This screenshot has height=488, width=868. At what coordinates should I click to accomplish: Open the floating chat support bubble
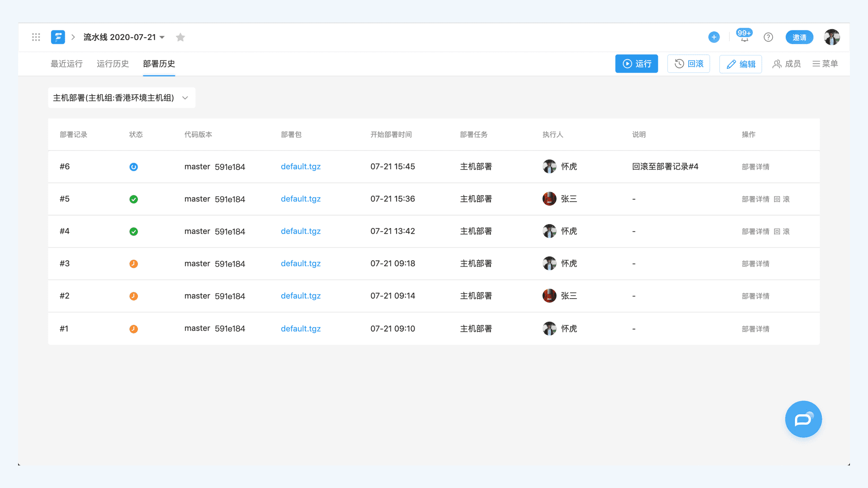click(x=803, y=419)
